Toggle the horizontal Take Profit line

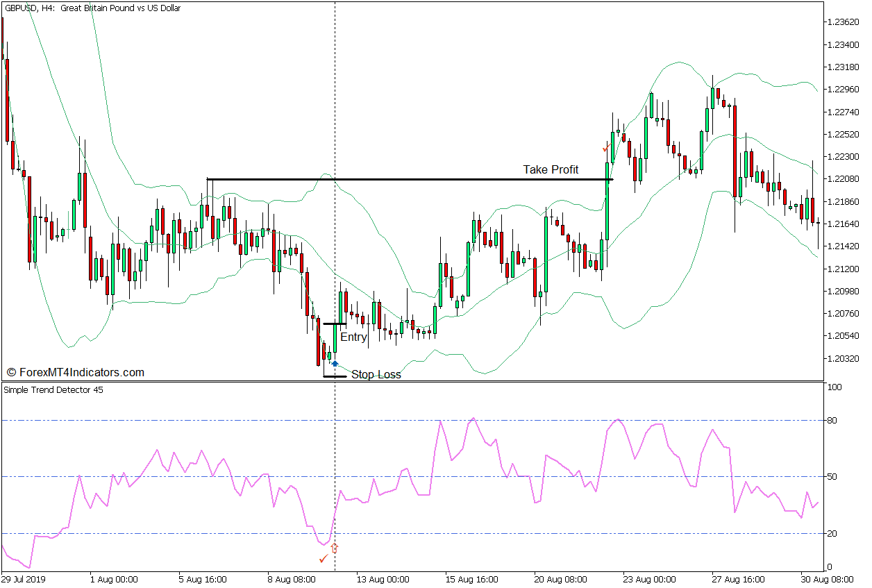[x=417, y=179]
